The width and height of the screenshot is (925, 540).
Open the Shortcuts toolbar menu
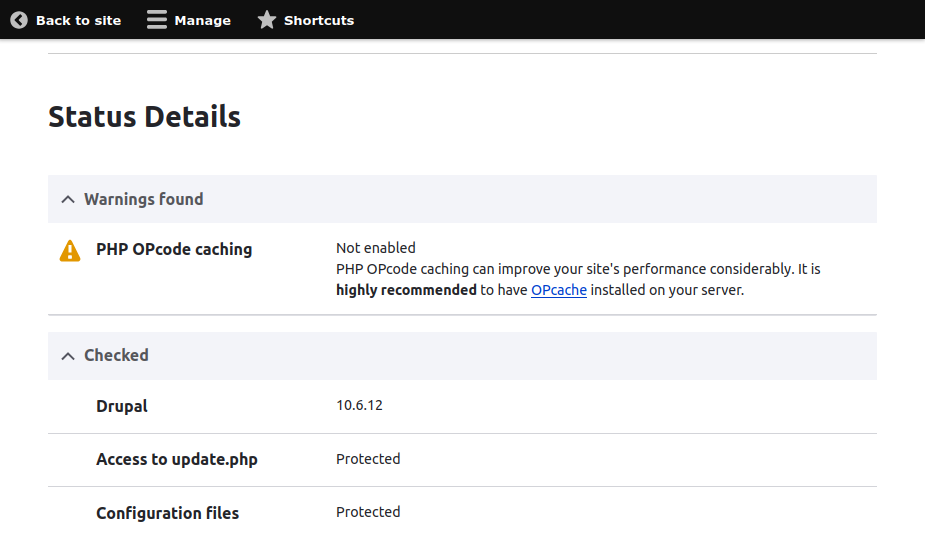306,20
